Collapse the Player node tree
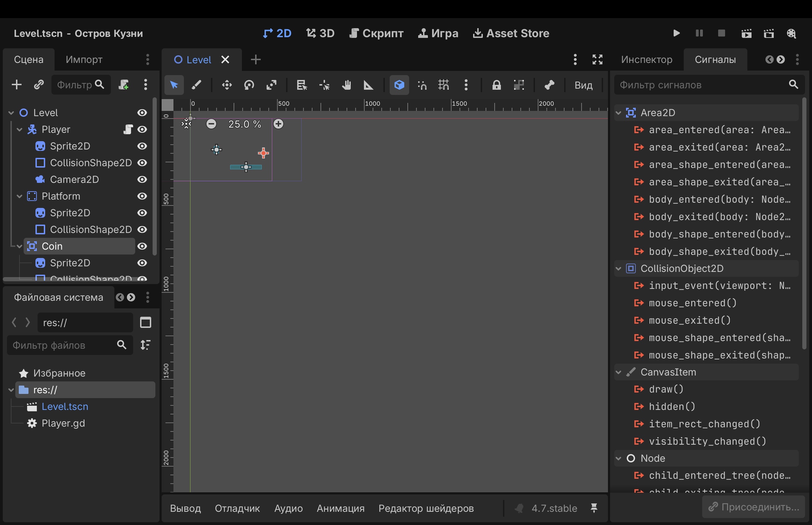 19,130
